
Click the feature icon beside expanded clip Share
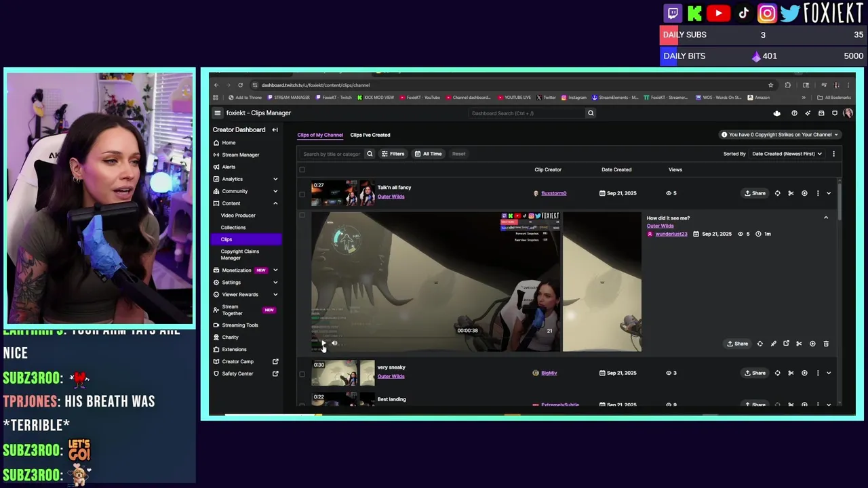[x=759, y=344]
